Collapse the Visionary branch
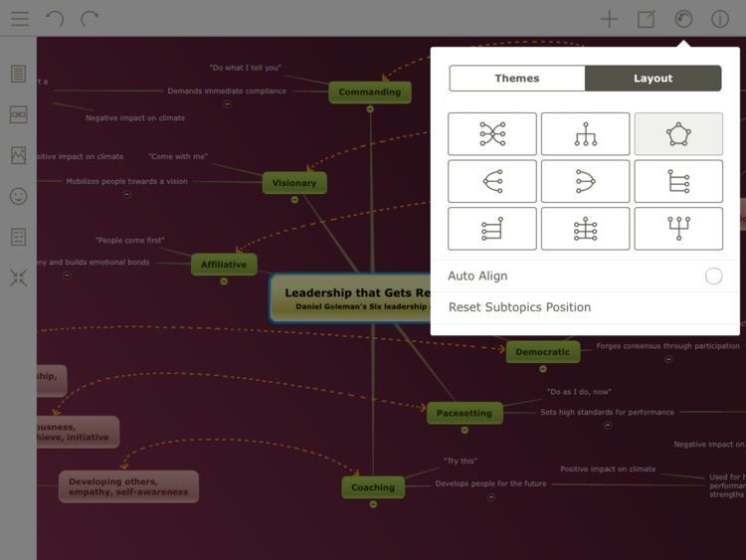Screen dimensions: 746x560 (x=295, y=200)
